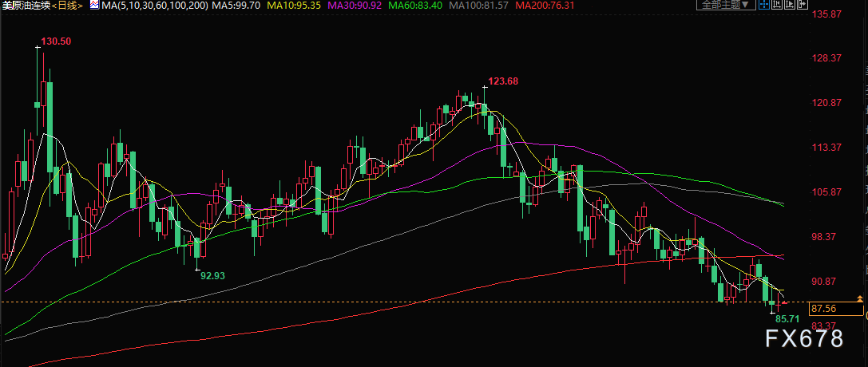Viewport: 868px width, 367px height.
Task: Click the jump-to-start chart icon
Action: [x=777, y=5]
